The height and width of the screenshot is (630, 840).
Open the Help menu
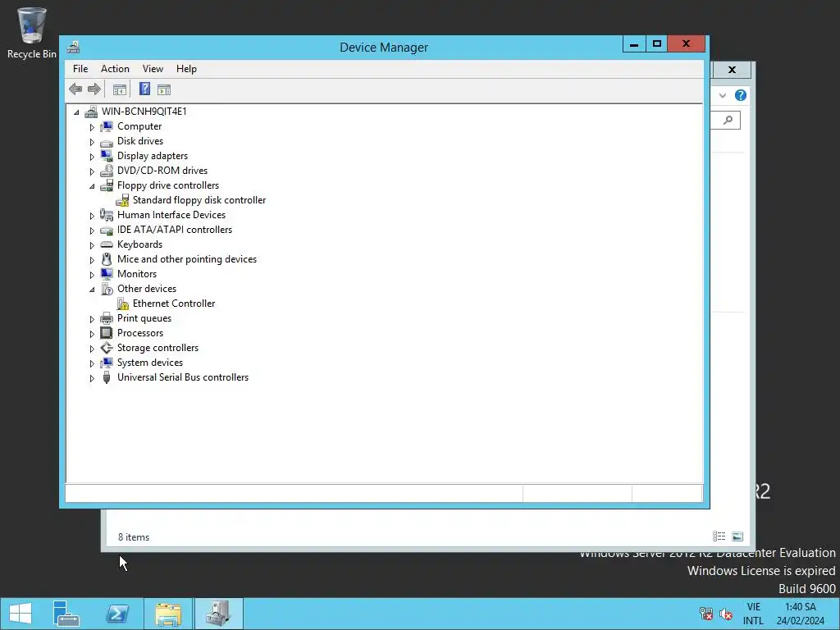tap(186, 69)
